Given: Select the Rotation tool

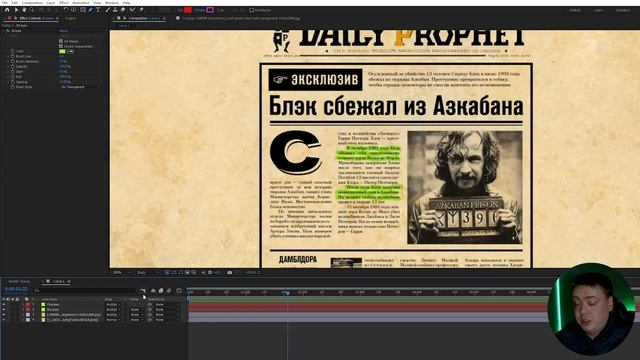Looking at the screenshot, I should point(66,10).
